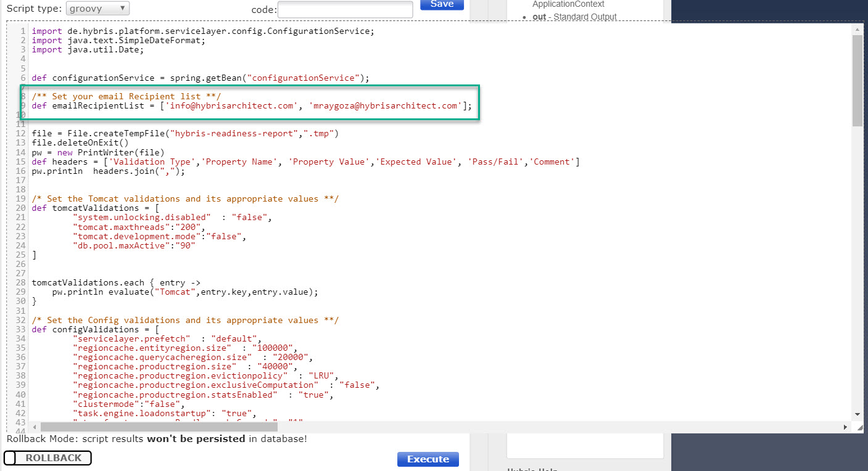Place cursor in the emailRecipientList line
The height and width of the screenshot is (471, 868).
(x=252, y=106)
